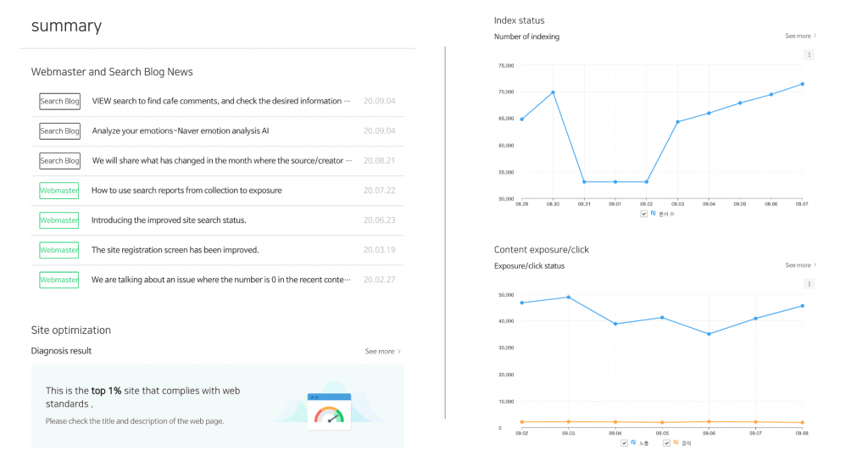Click the chevron beside Index status See more
The width and height of the screenshot is (868, 467).
point(815,36)
